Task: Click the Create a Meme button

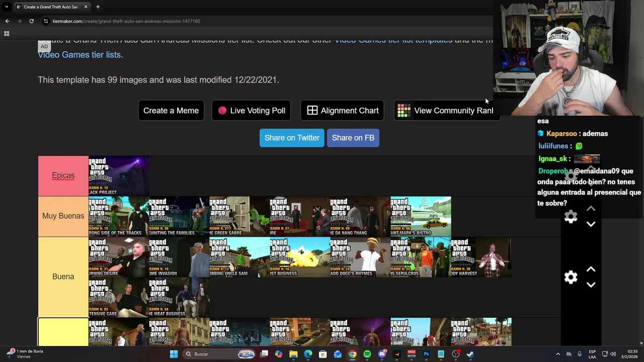Action: (x=171, y=111)
